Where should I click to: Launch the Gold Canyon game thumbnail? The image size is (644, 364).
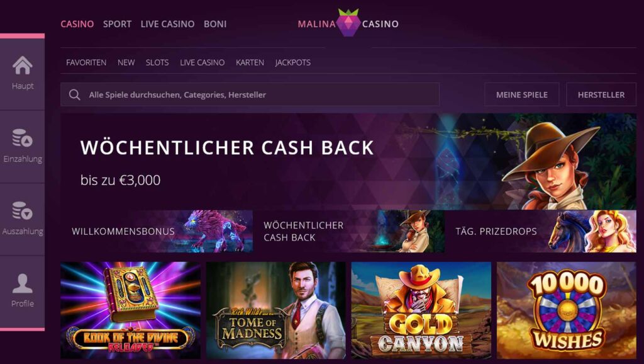coord(421,310)
